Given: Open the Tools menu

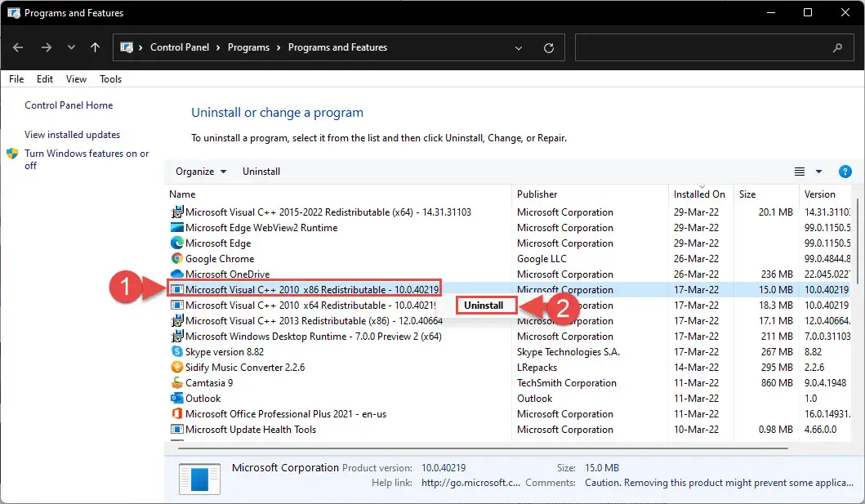Looking at the screenshot, I should pos(110,79).
